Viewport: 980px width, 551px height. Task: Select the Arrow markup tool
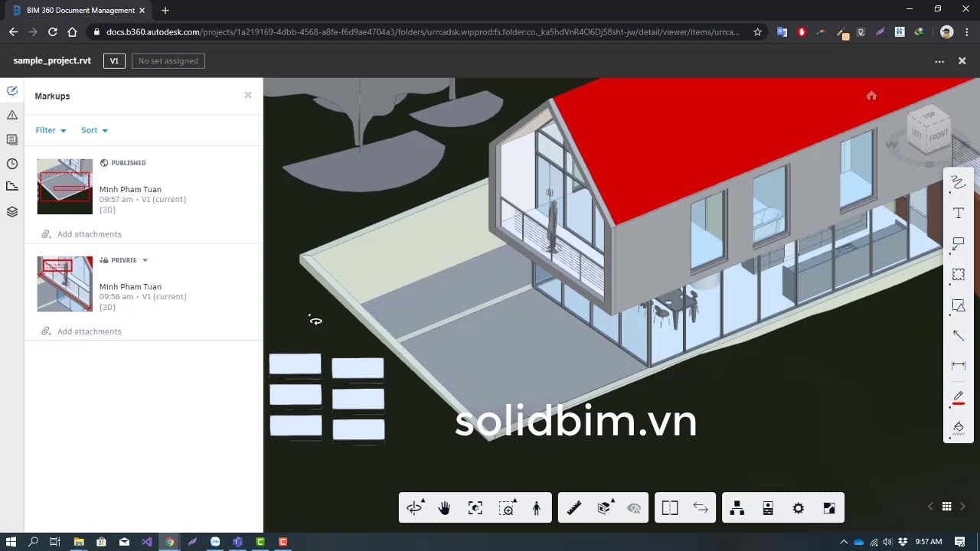pos(958,335)
